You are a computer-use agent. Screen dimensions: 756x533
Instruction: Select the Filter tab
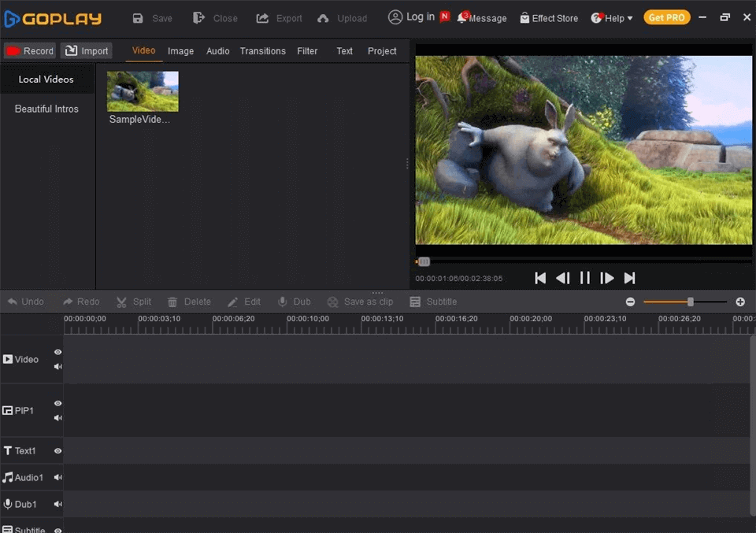click(307, 51)
